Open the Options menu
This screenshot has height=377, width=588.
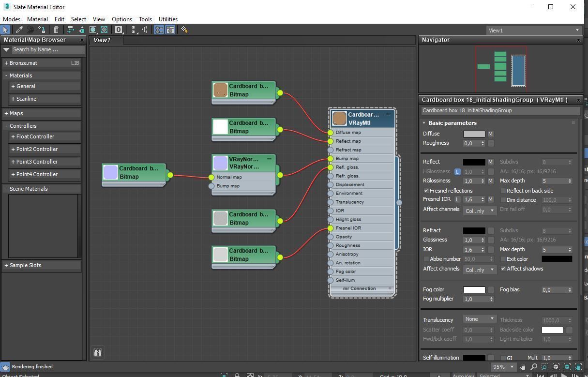[122, 19]
